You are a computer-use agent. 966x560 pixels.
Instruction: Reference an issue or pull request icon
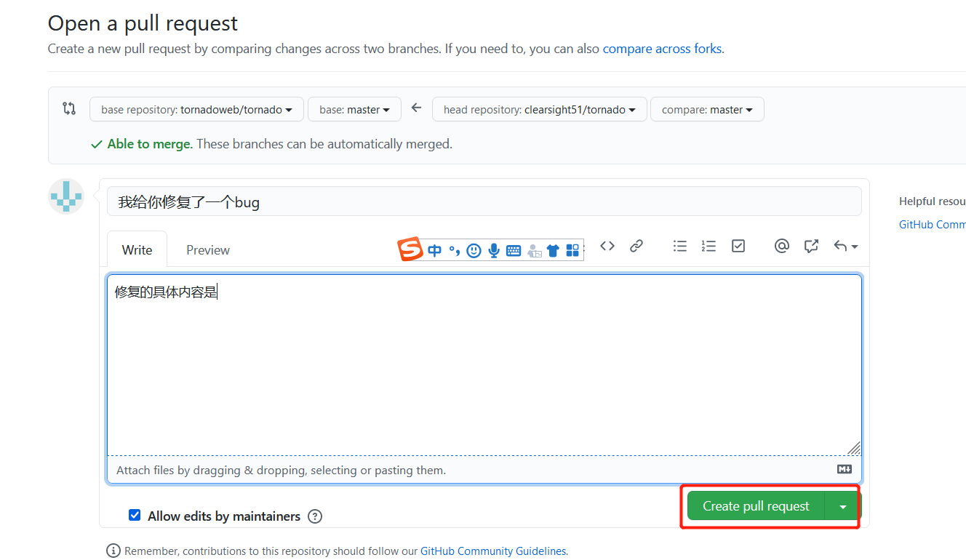coord(812,246)
